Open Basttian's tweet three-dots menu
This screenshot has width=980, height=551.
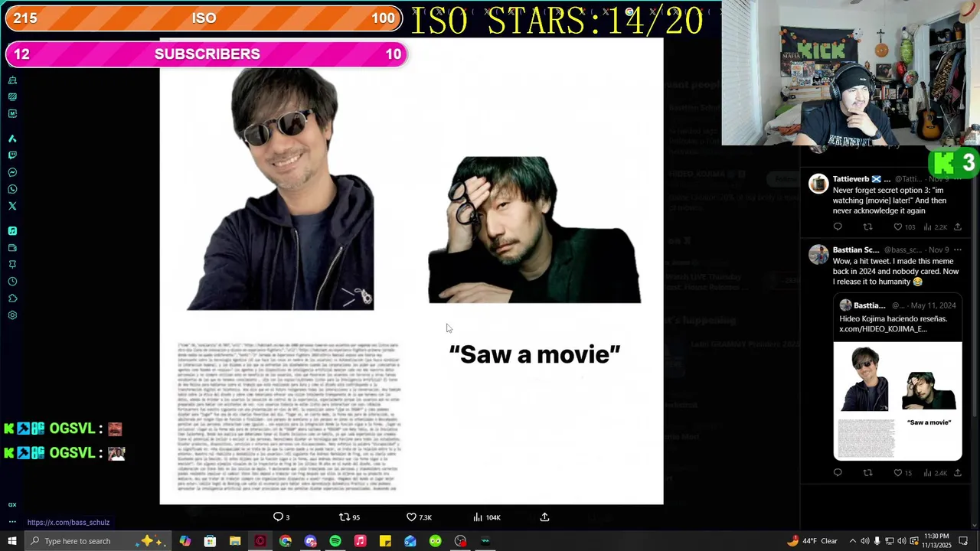(957, 249)
